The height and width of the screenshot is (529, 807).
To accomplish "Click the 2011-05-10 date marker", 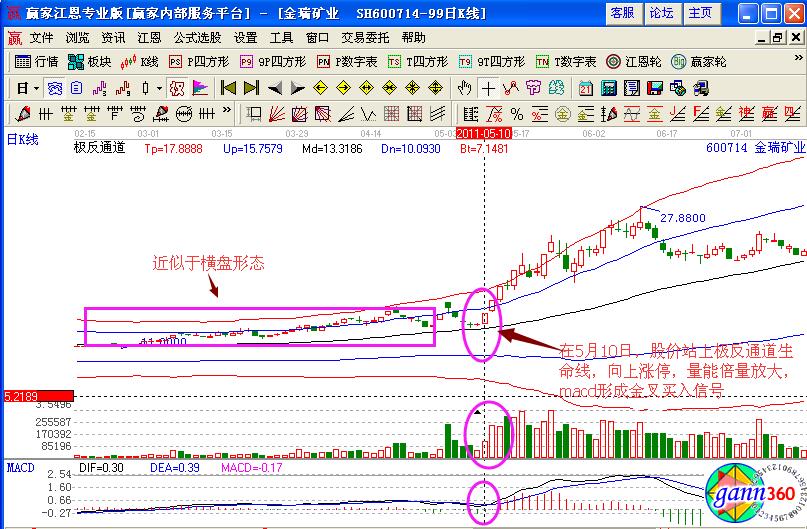I will (x=485, y=133).
